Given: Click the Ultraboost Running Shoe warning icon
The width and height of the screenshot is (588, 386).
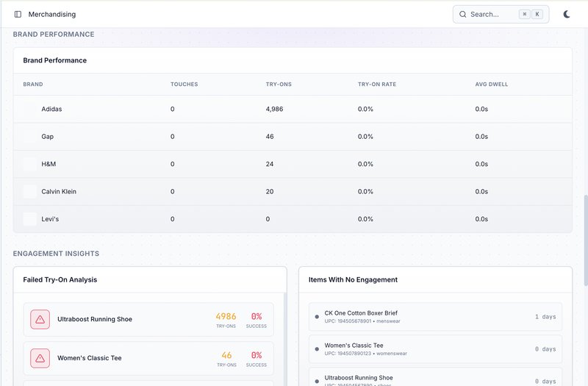Looking at the screenshot, I should (40, 319).
